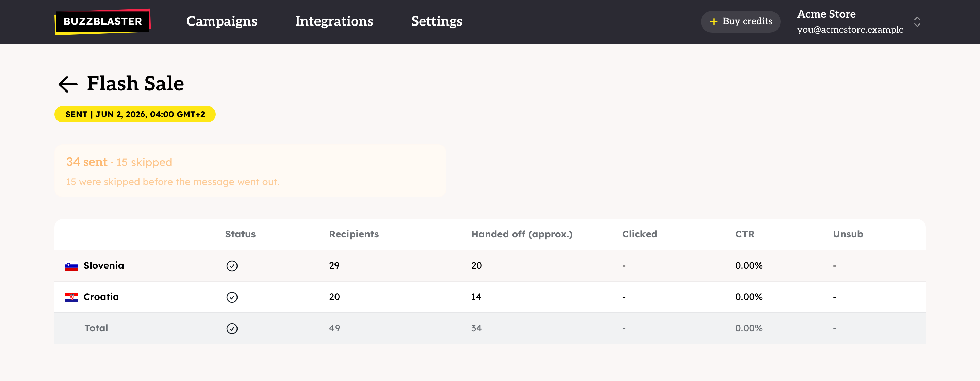The height and width of the screenshot is (381, 980).
Task: Click the '15 skipped' text
Action: click(x=144, y=162)
